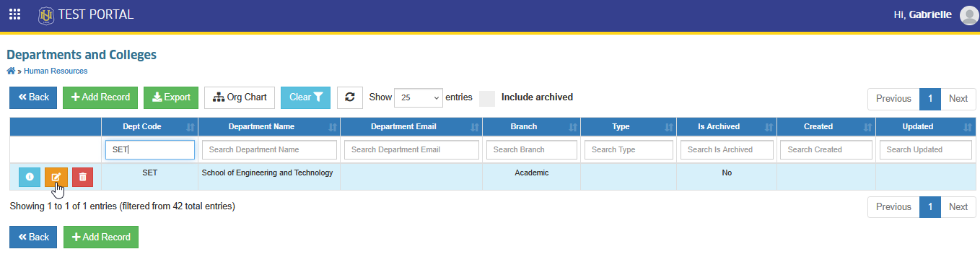Screen dimensions: 980x262
Task: Click the university logo beside TEST PORTAL
Action: click(46, 14)
